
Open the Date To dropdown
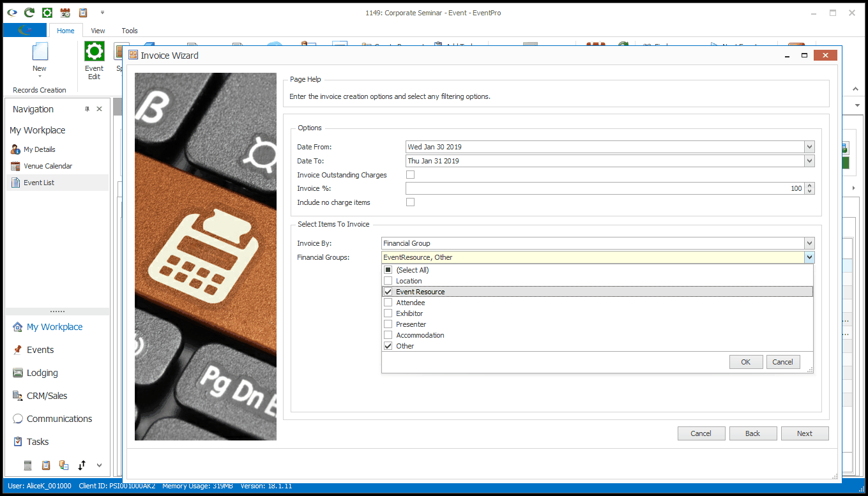pos(810,161)
